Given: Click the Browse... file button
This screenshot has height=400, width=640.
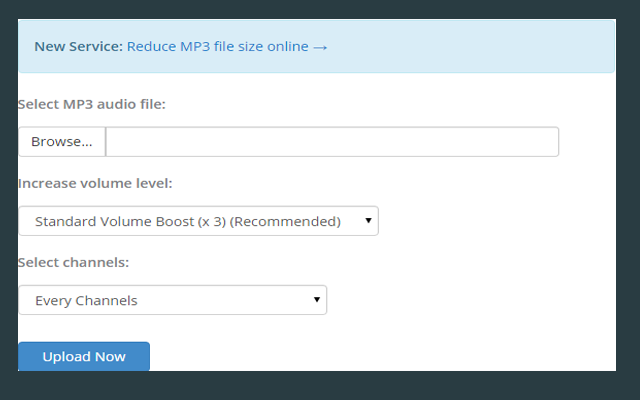Looking at the screenshot, I should click(61, 142).
